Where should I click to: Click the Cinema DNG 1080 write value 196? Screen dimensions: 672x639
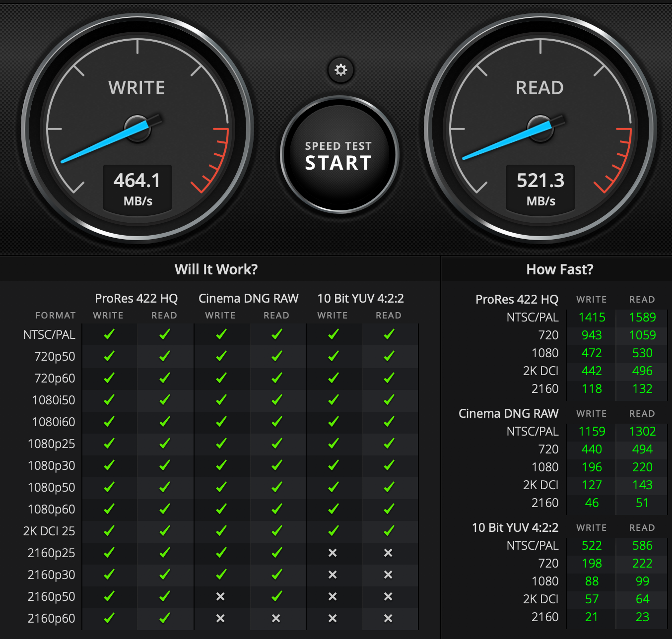(592, 467)
